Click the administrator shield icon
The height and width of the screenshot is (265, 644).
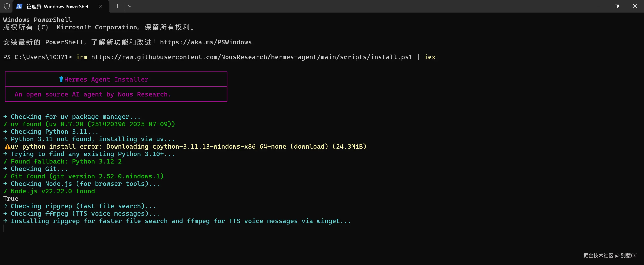(x=7, y=6)
